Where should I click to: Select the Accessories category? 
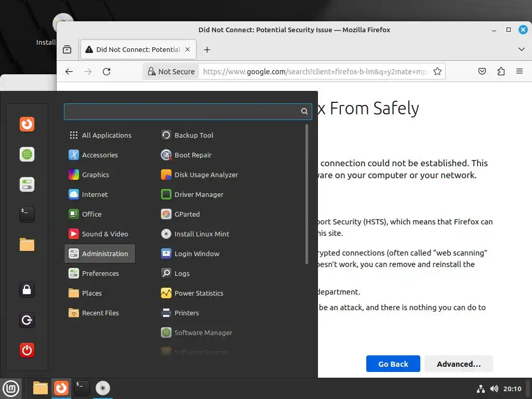100,155
